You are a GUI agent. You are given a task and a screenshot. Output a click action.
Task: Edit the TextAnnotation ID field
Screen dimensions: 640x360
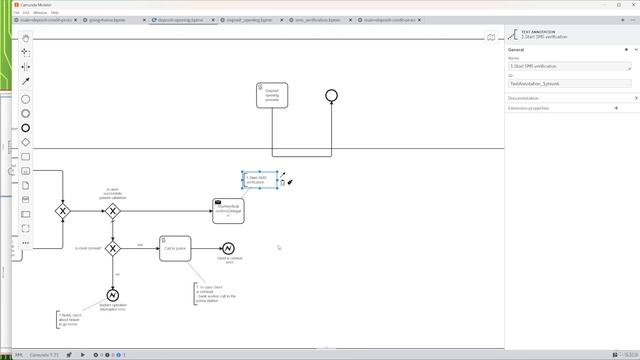coord(569,84)
